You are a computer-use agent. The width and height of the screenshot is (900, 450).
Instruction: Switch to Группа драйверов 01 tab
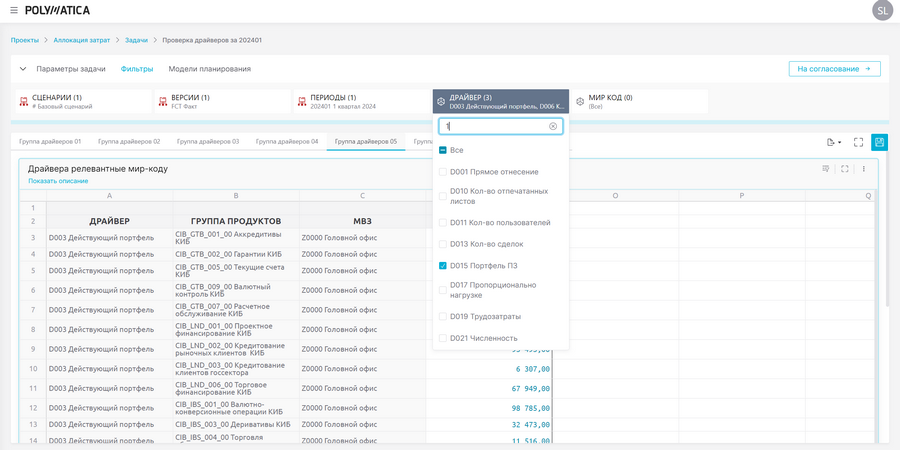coord(50,141)
